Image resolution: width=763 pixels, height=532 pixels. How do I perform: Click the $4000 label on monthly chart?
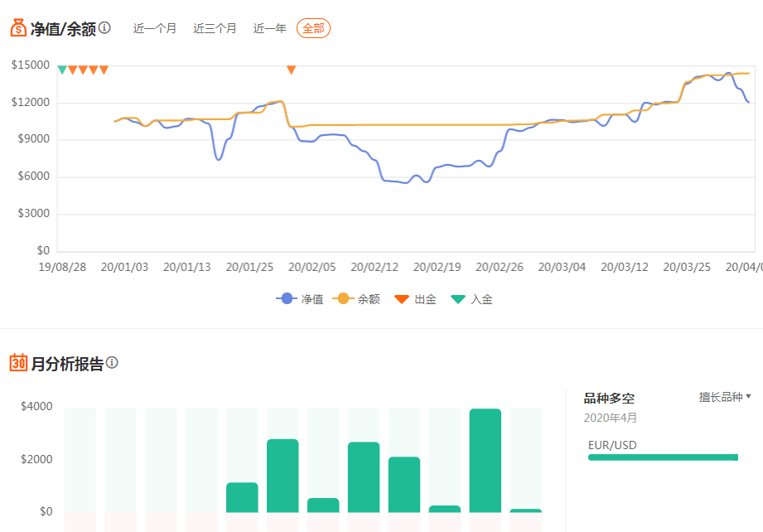click(x=36, y=406)
